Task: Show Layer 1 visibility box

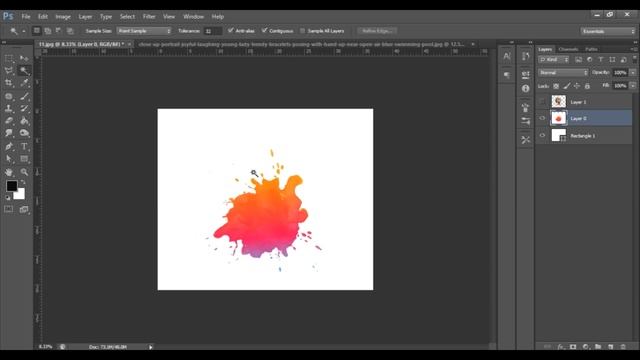Action: [x=542, y=102]
